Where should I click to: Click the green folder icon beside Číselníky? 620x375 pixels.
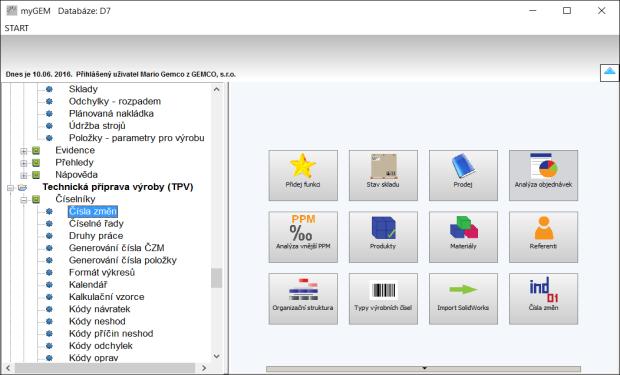click(36, 199)
